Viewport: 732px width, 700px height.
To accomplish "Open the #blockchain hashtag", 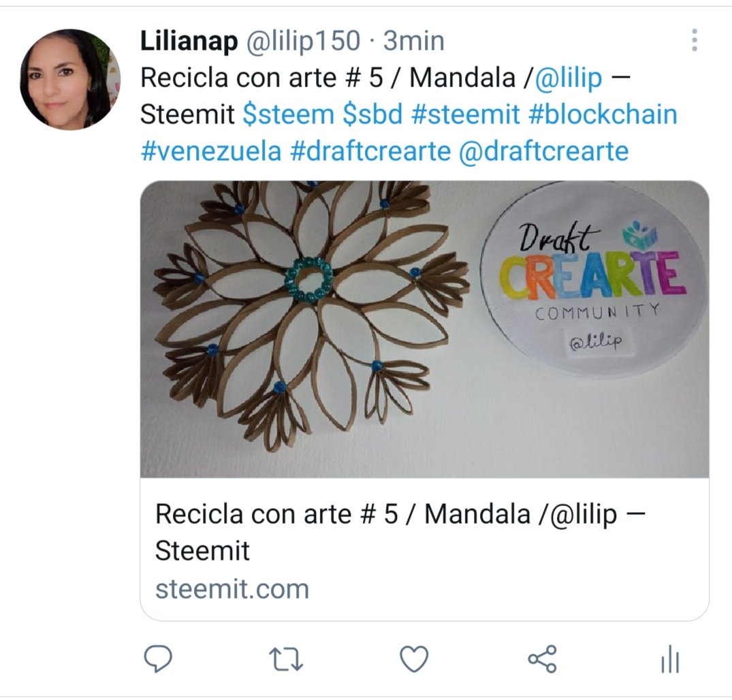I will click(x=603, y=114).
